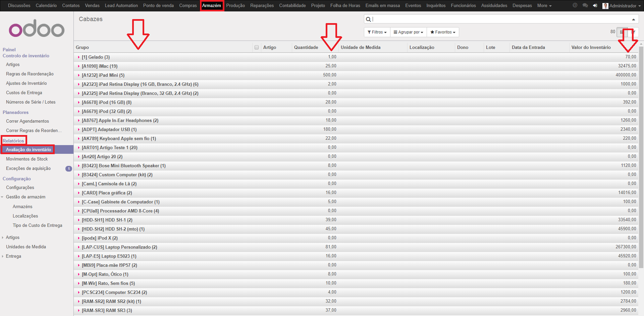Screen dimensions: 644x316
Task: Click the Administrador avatar picture
Action: tap(605, 6)
